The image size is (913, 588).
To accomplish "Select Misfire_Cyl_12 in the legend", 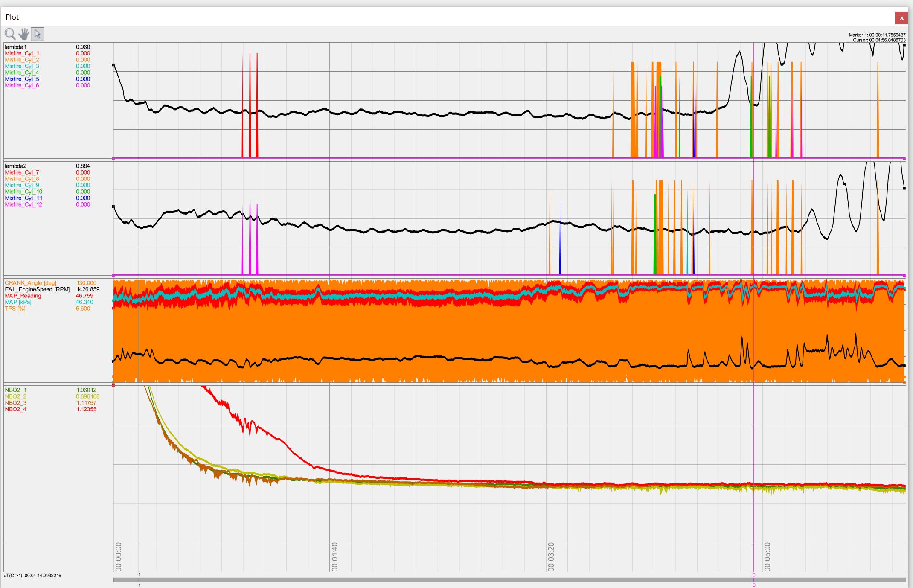I will (23, 204).
